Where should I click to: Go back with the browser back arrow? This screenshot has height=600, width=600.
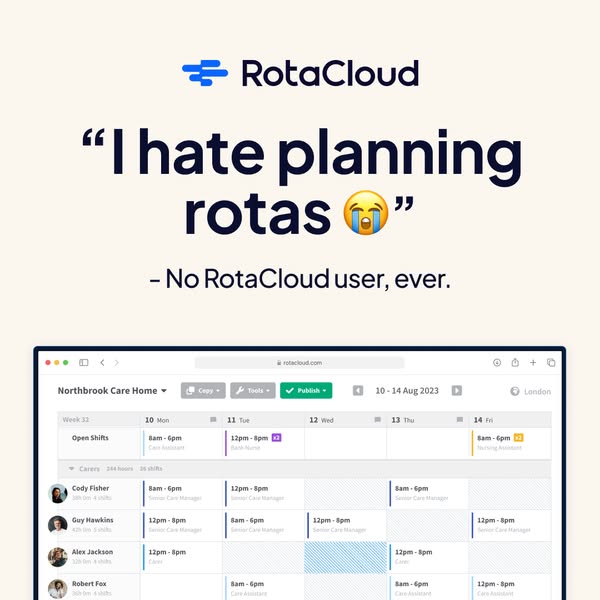102,362
